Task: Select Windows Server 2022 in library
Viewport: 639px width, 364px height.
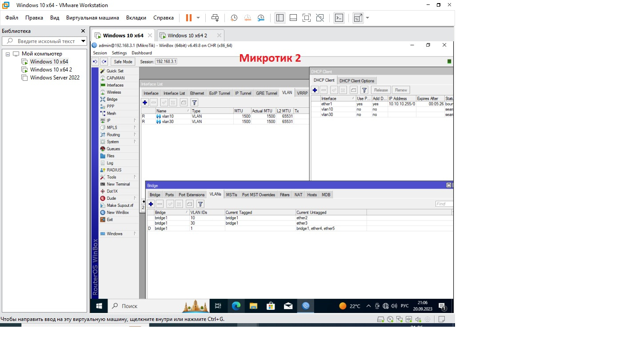Action: click(55, 78)
